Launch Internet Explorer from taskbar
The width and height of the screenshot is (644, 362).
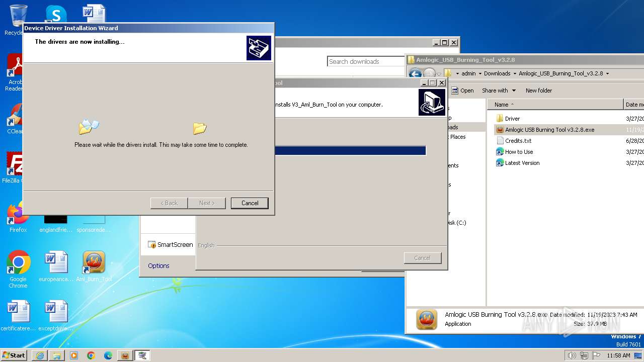tap(40, 355)
